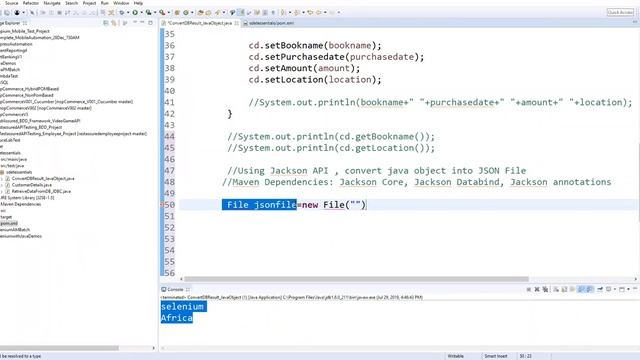Open the Coverage dropdown arrow
The image size is (640, 360).
(155, 12)
